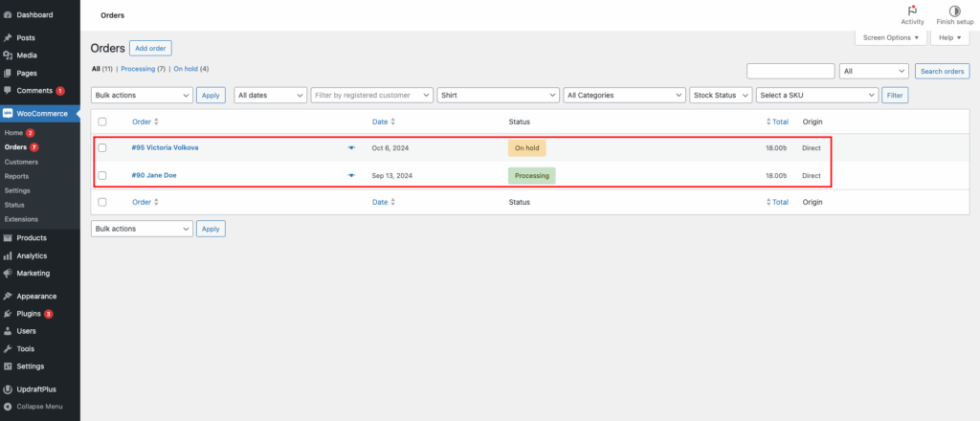
Task: Click the top Apply button
Action: (x=211, y=95)
